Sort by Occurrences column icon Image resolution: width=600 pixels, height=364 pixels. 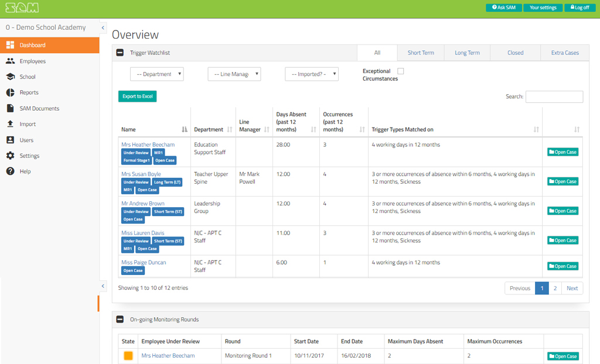(x=362, y=129)
